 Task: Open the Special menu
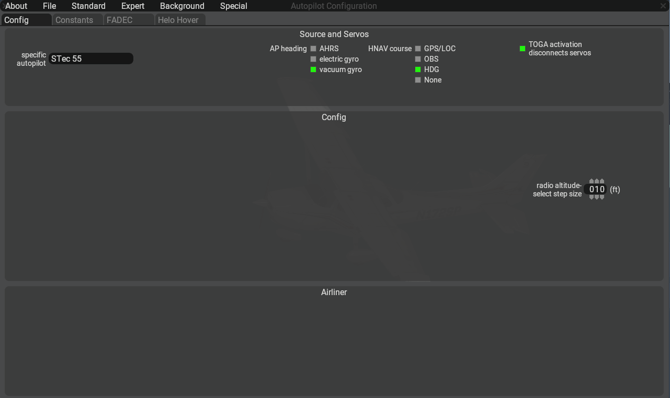(234, 6)
